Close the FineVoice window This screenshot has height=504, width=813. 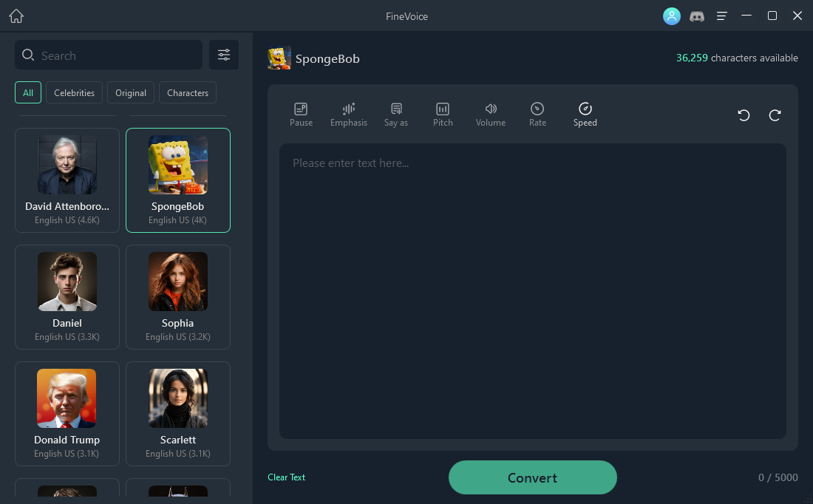[x=797, y=16]
